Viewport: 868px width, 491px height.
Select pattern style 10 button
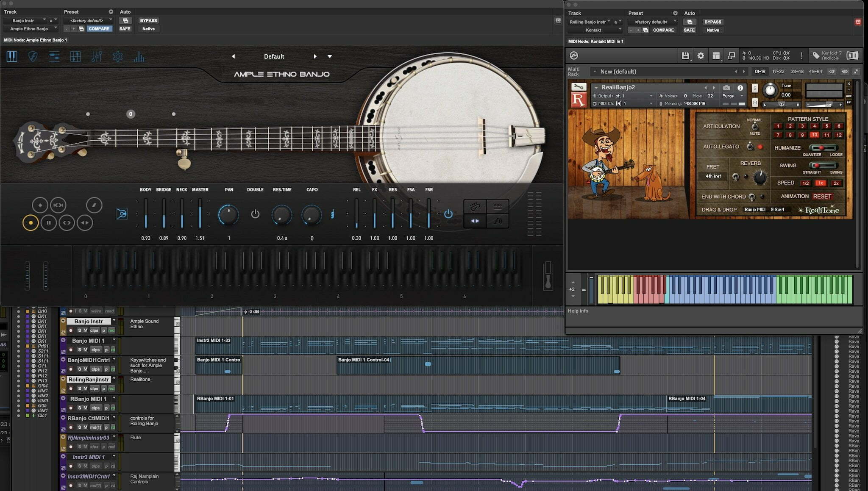[814, 135]
